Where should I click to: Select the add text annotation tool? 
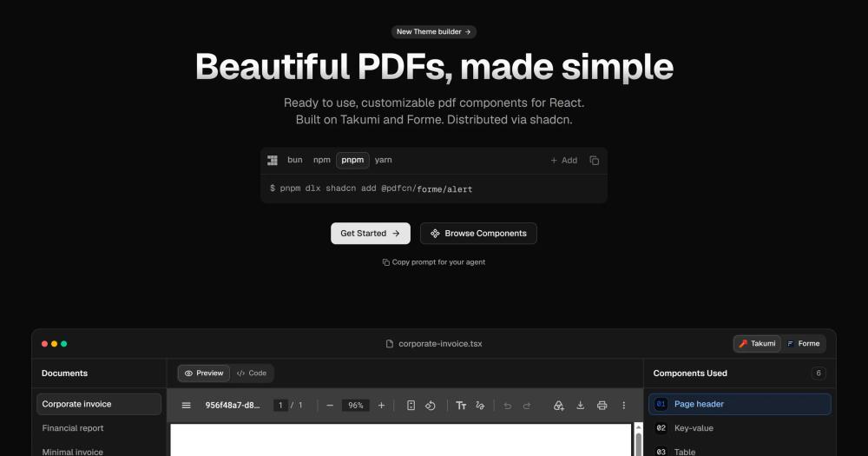click(x=461, y=406)
